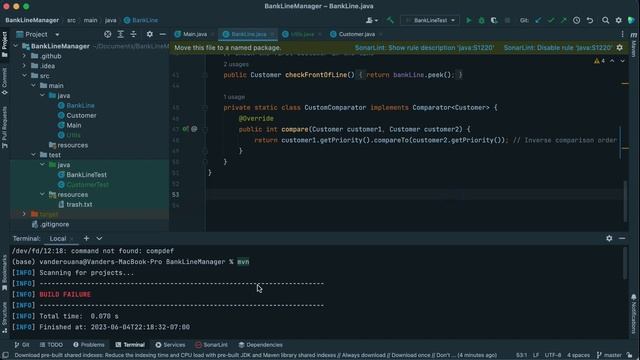Toggle the Project sidebar tool window
Screen dimensions: 640x360
tap(4, 45)
